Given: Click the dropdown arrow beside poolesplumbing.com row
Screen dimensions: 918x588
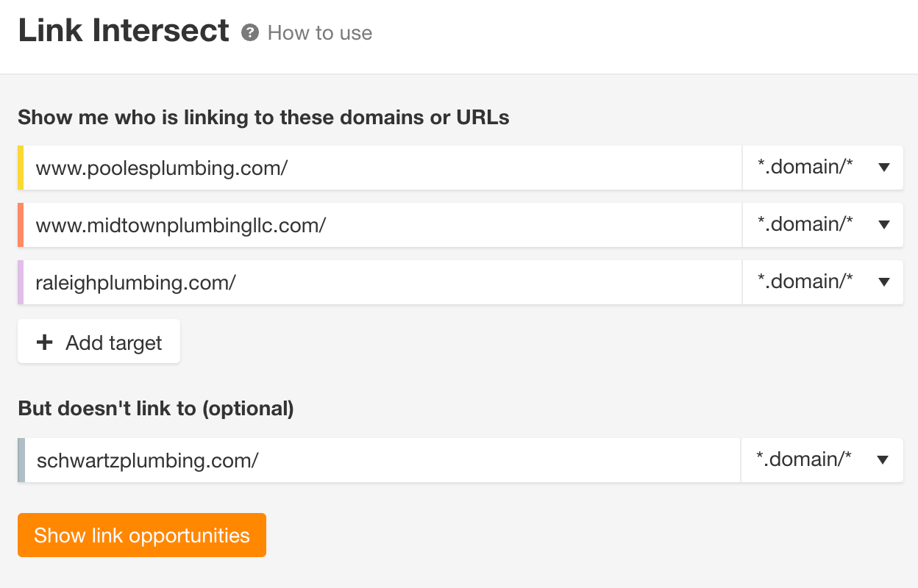Looking at the screenshot, I should pyautogui.click(x=883, y=168).
